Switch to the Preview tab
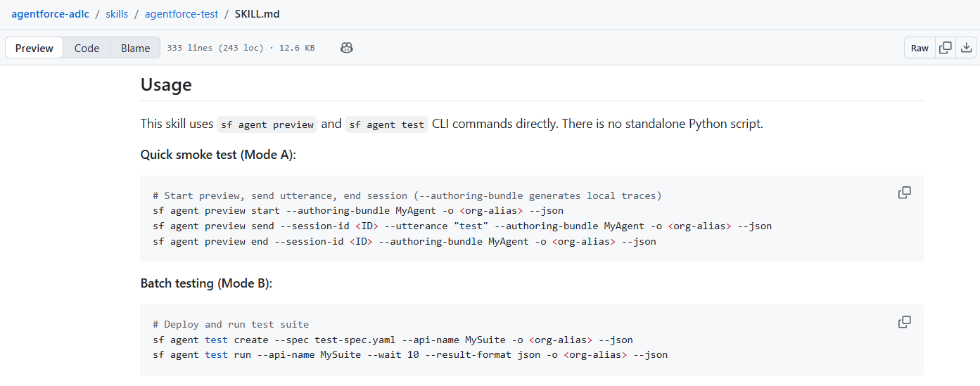 (34, 48)
